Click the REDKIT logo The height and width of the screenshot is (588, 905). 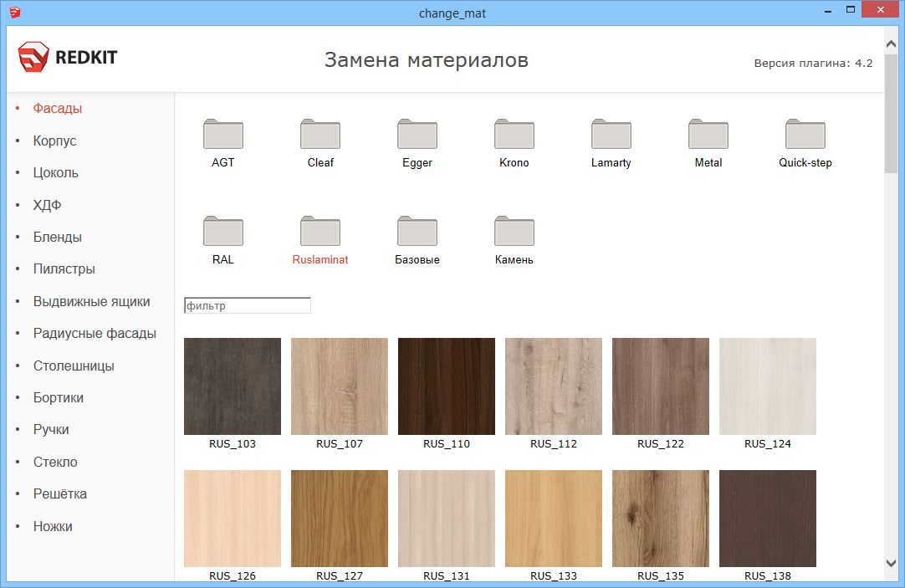tap(68, 57)
